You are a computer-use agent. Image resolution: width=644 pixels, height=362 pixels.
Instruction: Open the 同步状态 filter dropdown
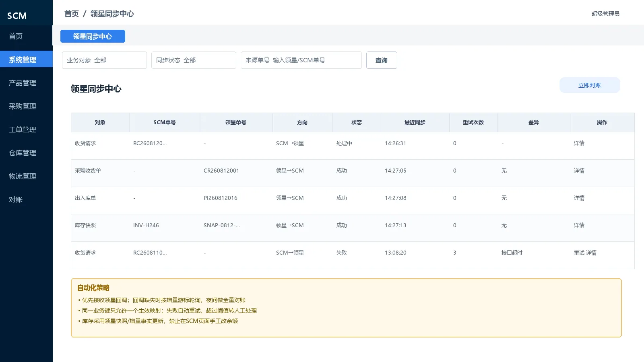[194, 60]
